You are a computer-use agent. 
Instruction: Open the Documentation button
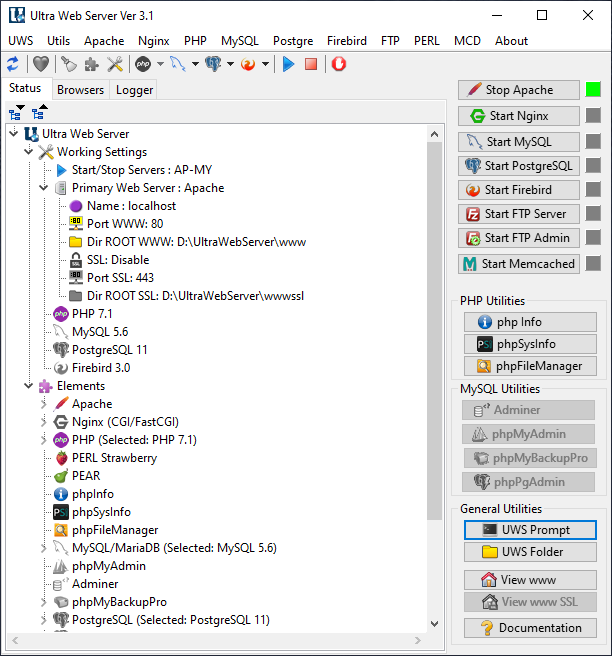point(530,628)
